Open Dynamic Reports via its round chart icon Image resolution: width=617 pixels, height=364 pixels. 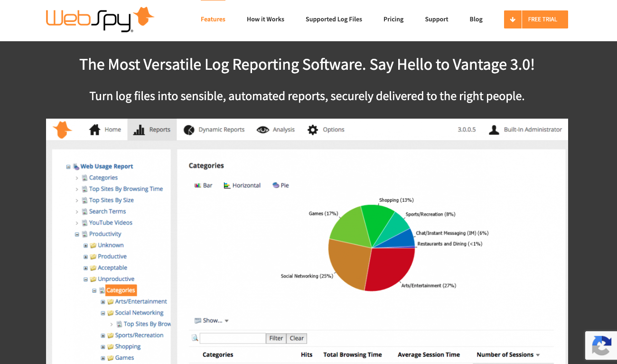click(189, 130)
